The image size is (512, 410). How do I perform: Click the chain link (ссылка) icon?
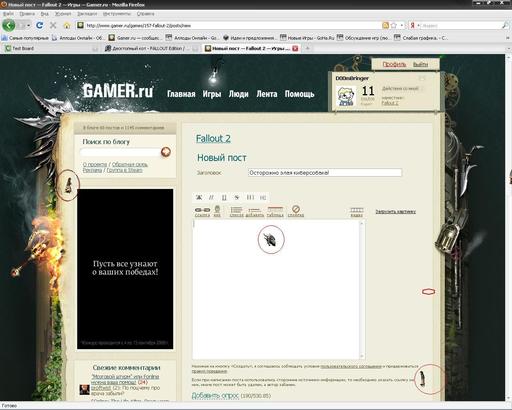pyautogui.click(x=202, y=211)
